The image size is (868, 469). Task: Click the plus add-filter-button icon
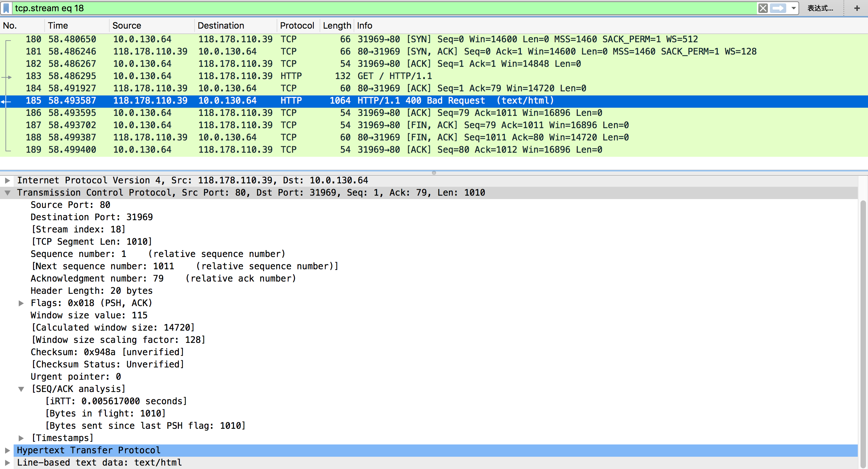click(857, 8)
